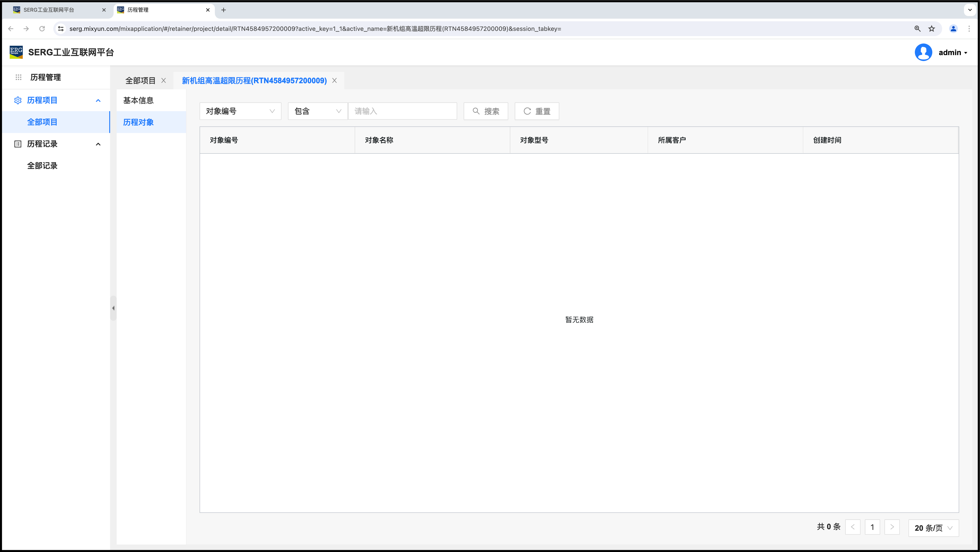Viewport: 980px width, 552px height.
Task: Close the 新机组高温超限历程 tab
Action: click(x=334, y=81)
